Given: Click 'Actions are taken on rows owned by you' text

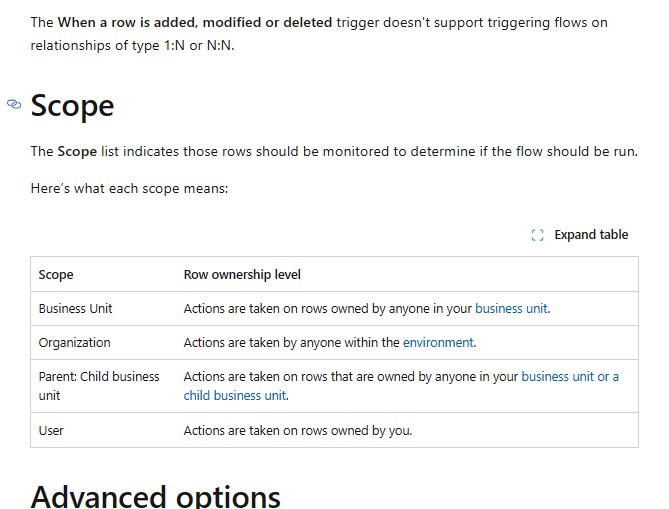Looking at the screenshot, I should 297,430.
